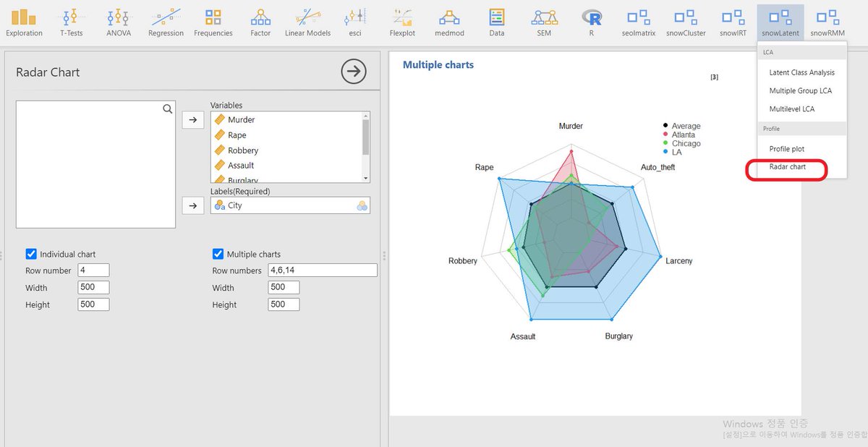Click the Row numbers field containing 4,6,14

coord(323,270)
